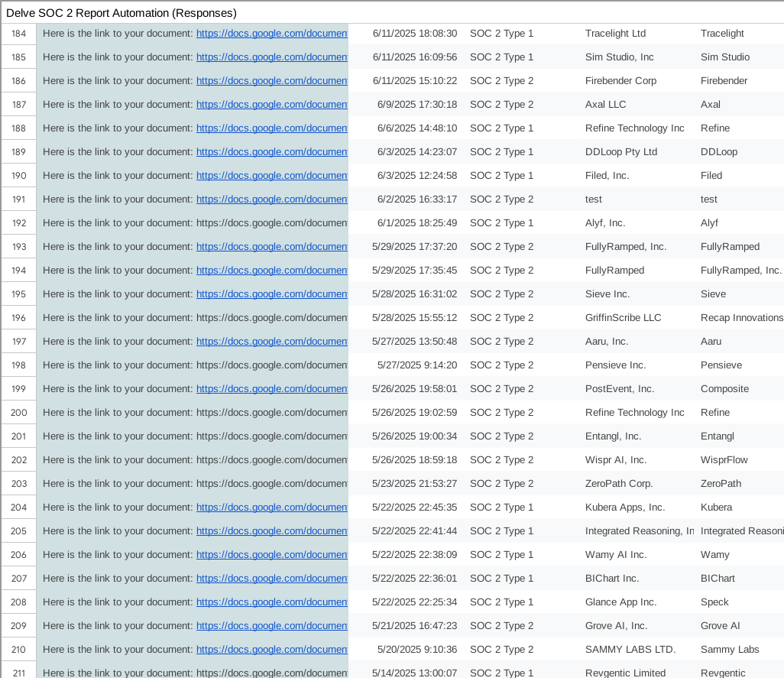This screenshot has width=784, height=678.
Task: Click timestamp '6/11/2025 16:09:56'
Action: (x=414, y=57)
